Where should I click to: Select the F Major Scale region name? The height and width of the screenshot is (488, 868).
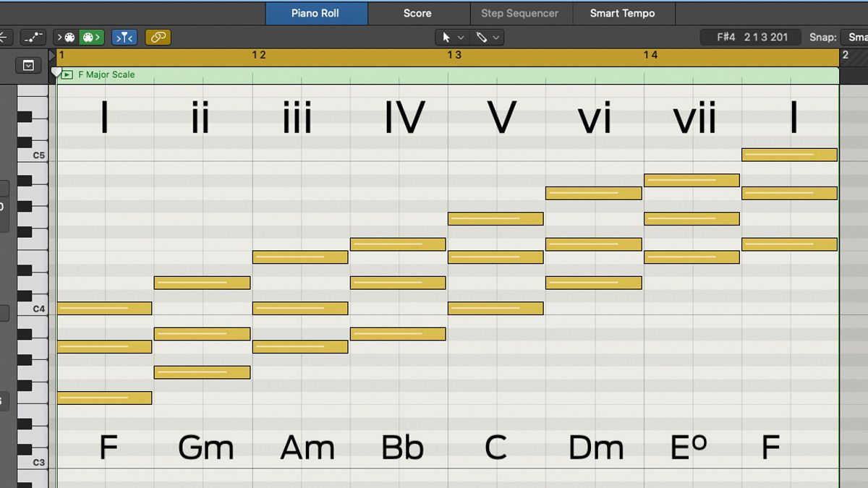(x=106, y=74)
